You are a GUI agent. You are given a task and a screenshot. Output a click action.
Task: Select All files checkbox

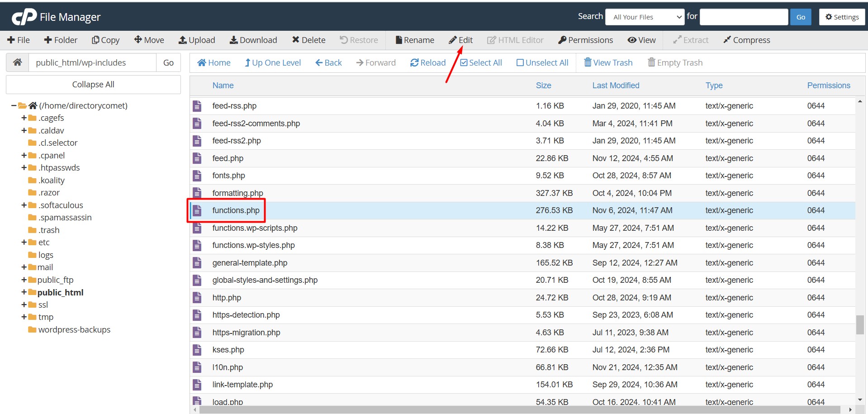pyautogui.click(x=481, y=62)
